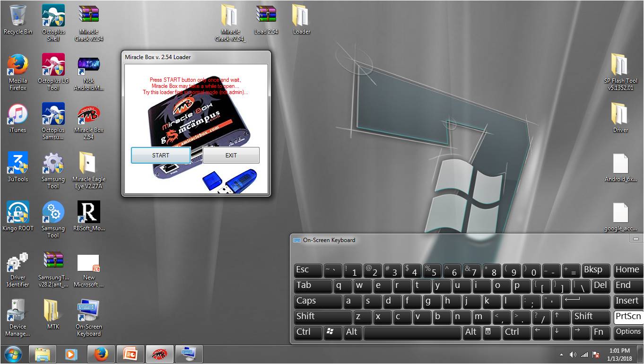Select SP Flash Tool v5.1352.01 folder
Image resolution: width=644 pixels, height=364 pixels.
(620, 72)
